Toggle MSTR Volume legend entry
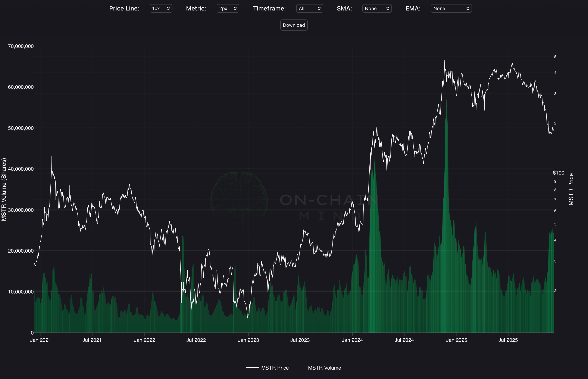This screenshot has height=379, width=588. (x=324, y=368)
